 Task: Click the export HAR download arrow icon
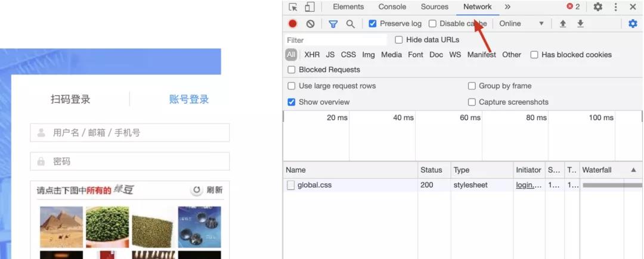pyautogui.click(x=580, y=24)
